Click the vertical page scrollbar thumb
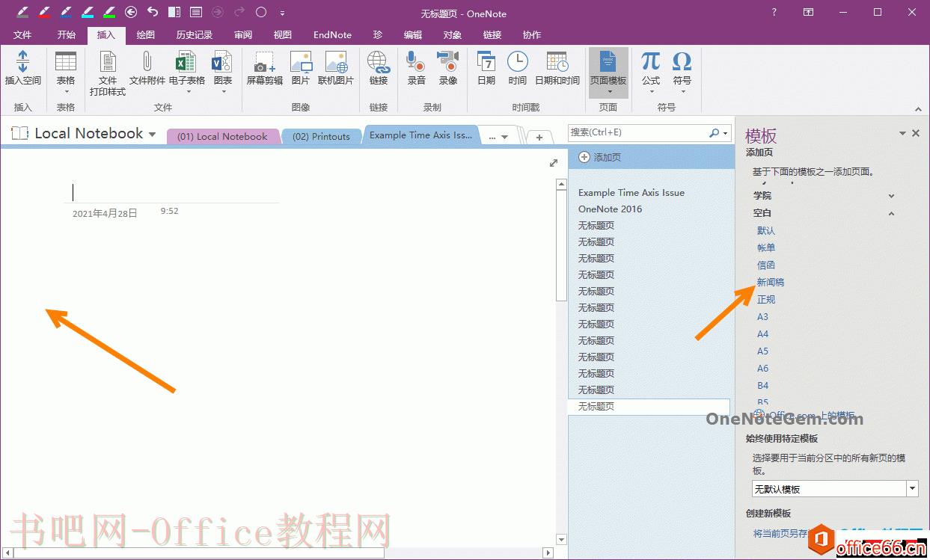 (561, 245)
